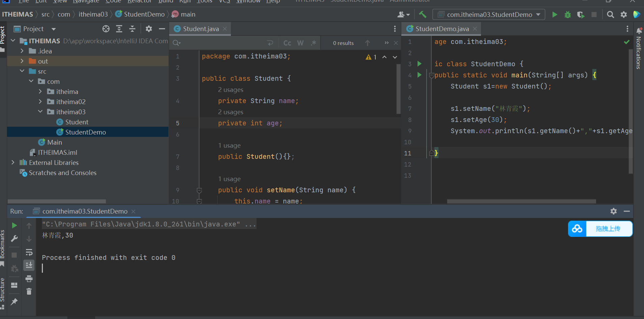Start debugging with the bug icon

[x=568, y=15]
